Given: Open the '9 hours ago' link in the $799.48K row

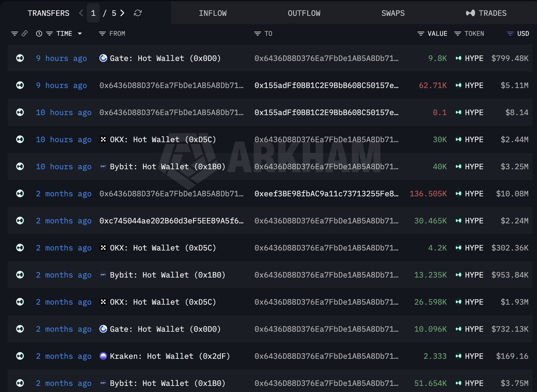Looking at the screenshot, I should (x=61, y=58).
